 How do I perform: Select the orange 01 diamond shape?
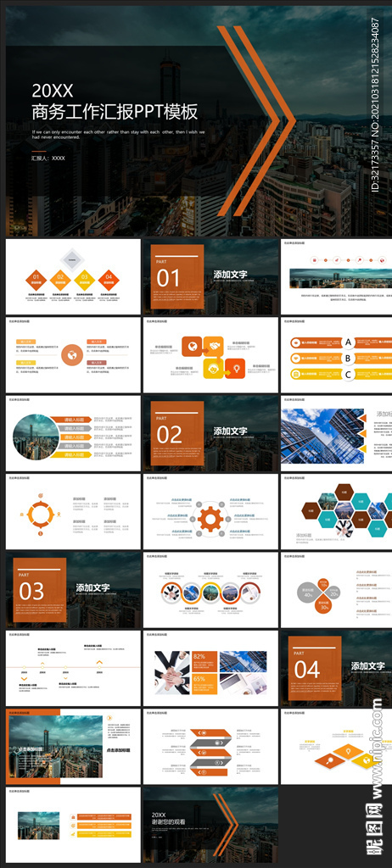[x=36, y=278]
